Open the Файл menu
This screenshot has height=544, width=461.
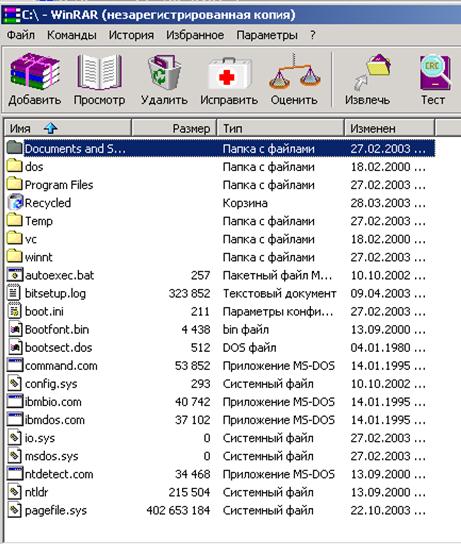pyautogui.click(x=21, y=35)
